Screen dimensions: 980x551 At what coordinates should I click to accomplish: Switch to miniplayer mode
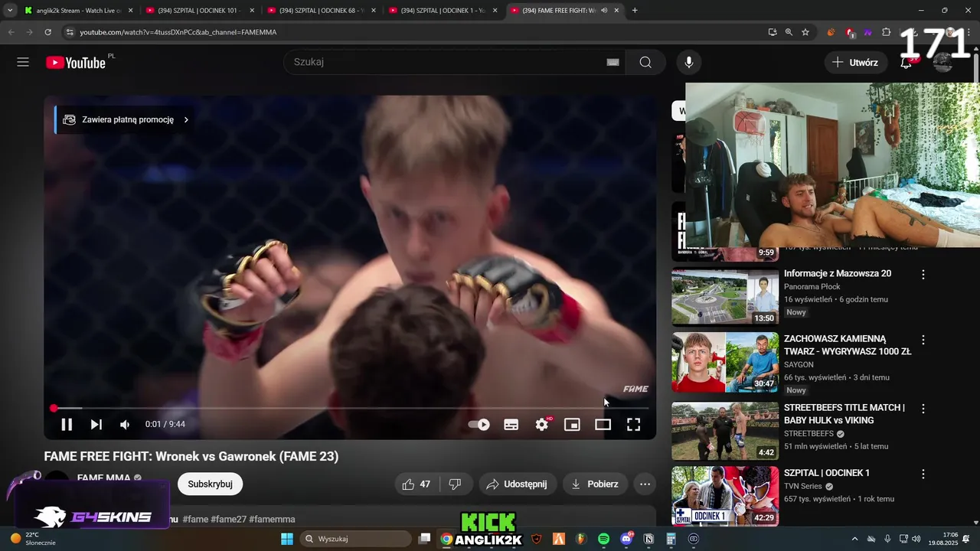coord(572,425)
